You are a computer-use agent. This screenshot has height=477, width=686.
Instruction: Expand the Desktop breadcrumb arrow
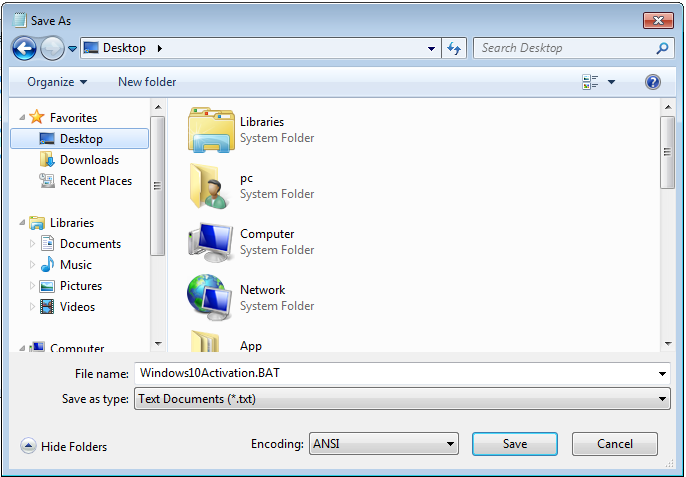(x=160, y=48)
